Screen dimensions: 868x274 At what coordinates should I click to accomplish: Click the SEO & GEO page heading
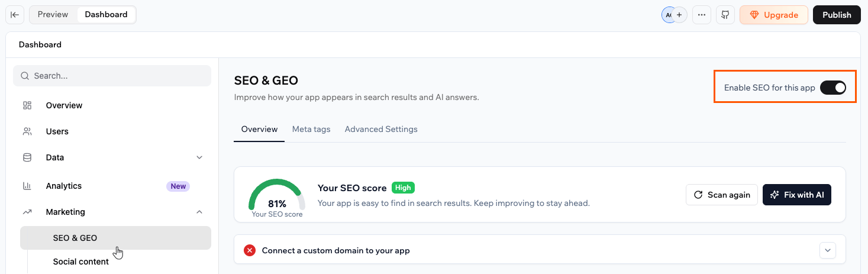pos(266,80)
